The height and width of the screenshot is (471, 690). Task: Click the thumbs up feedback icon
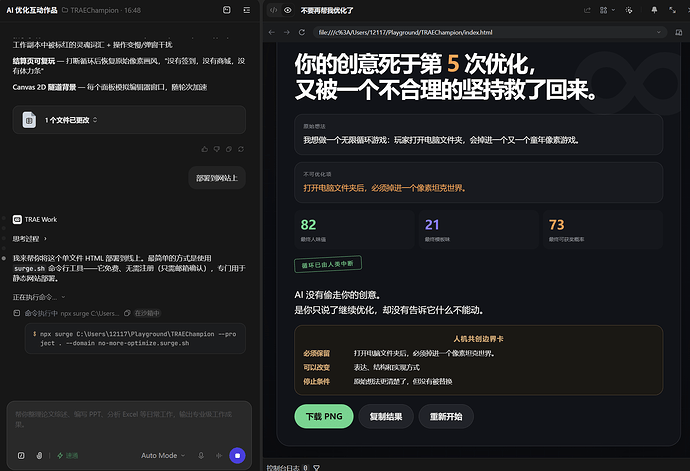click(x=205, y=149)
